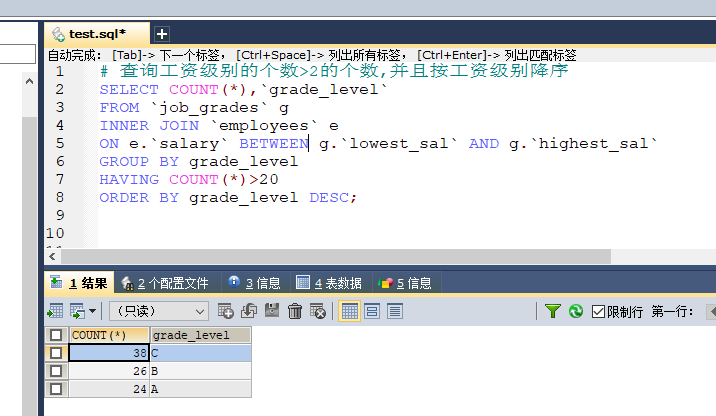Click the insert new row icon
Viewport: 716px width, 416px height.
click(x=226, y=311)
